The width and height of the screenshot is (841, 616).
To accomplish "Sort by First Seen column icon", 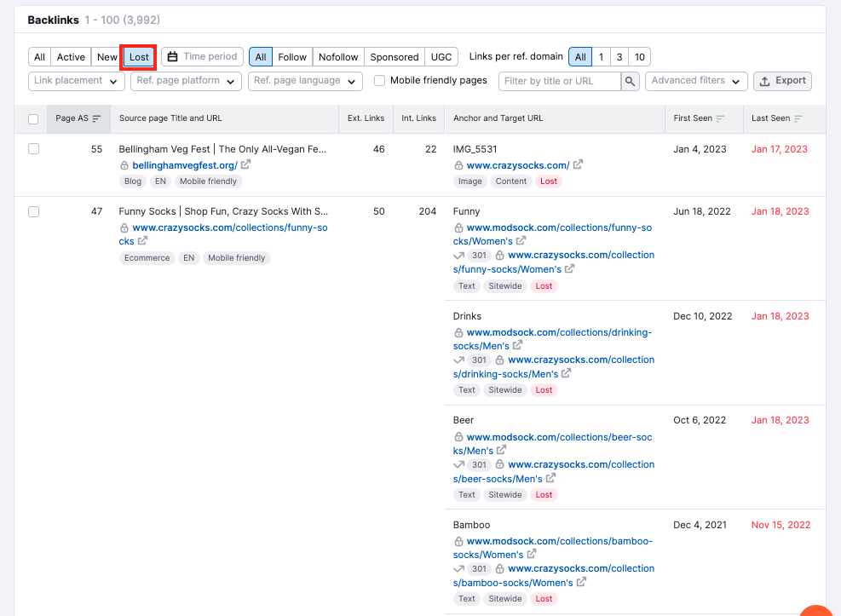I will click(720, 118).
